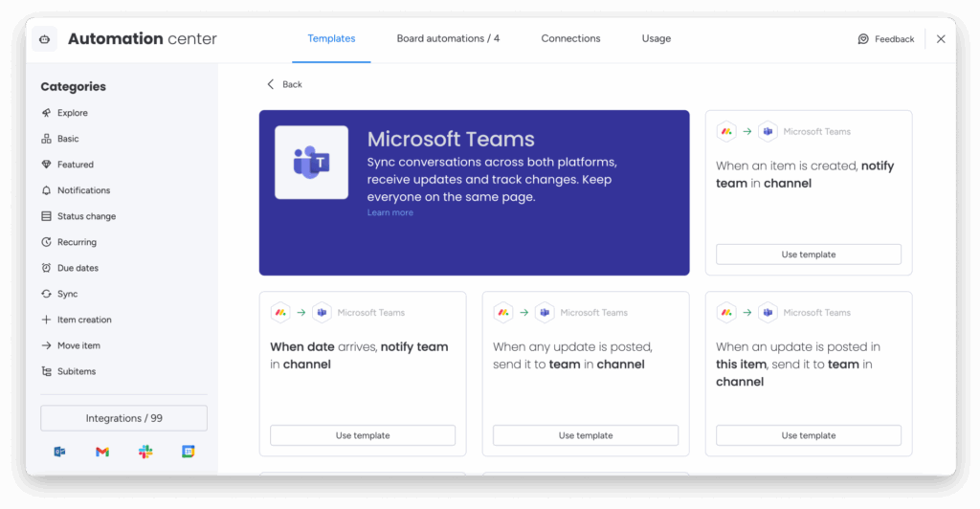Select the Basic category blocks icon

point(46,139)
